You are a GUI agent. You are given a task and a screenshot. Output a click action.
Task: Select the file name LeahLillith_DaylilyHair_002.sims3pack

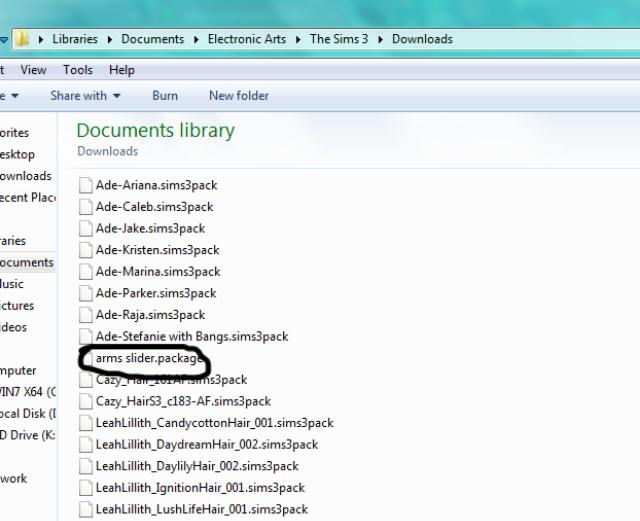tap(197, 466)
